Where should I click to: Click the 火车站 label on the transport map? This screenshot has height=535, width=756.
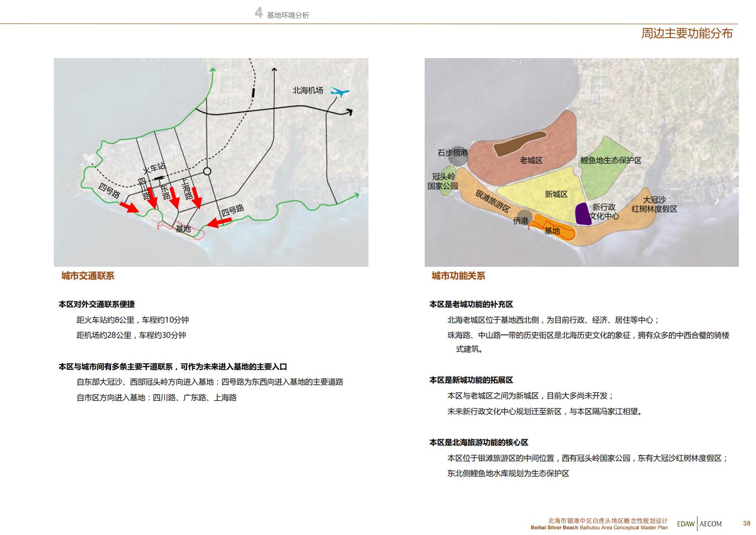coord(155,168)
